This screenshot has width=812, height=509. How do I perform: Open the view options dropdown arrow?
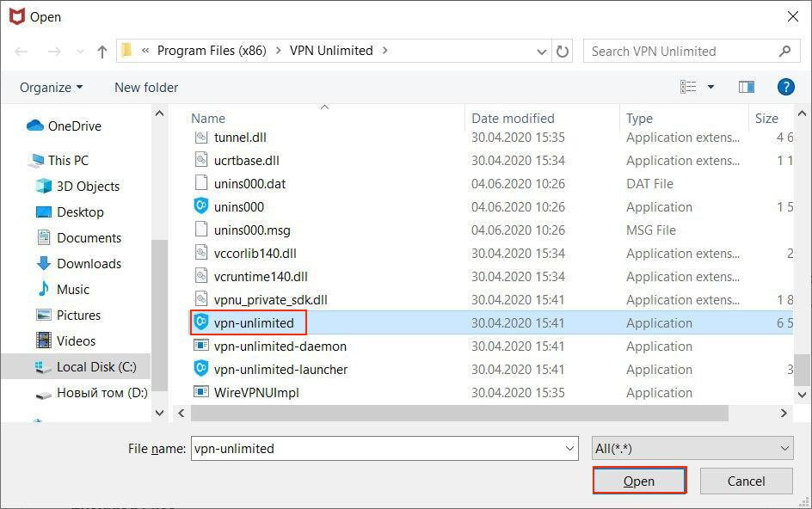point(710,87)
